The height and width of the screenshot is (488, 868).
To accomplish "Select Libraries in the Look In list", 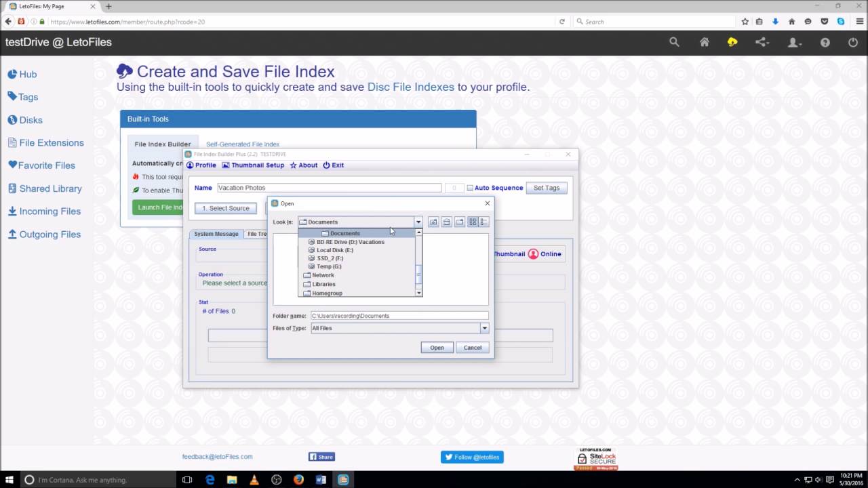I will (x=357, y=284).
